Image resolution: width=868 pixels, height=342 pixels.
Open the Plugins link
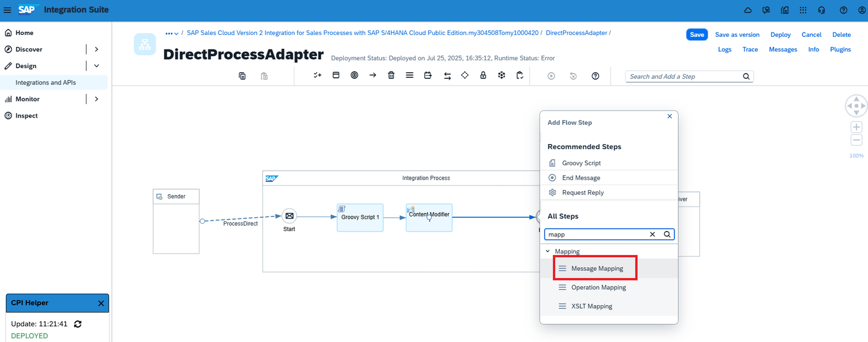coord(840,49)
